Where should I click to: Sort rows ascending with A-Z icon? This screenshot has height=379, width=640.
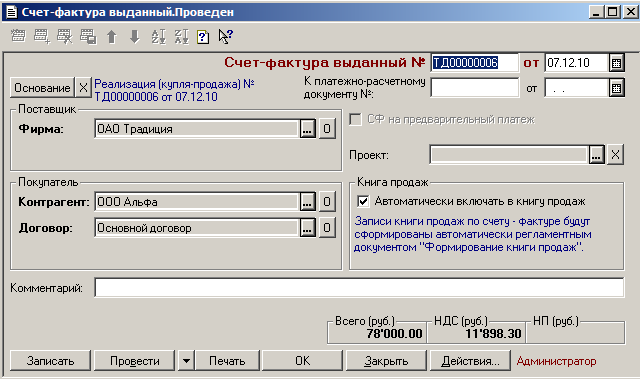click(158, 37)
